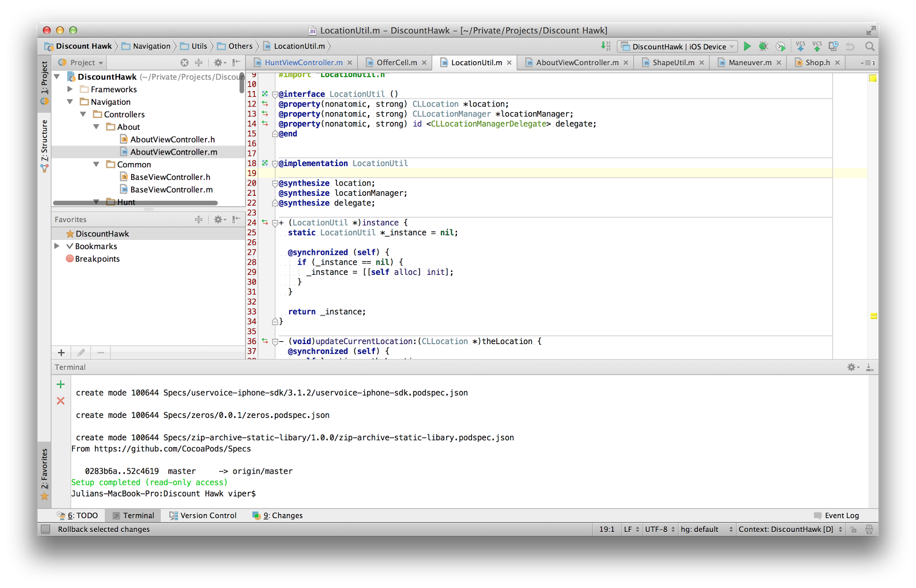Show local history clock icon in toolbar
The height and width of the screenshot is (588, 916).
tap(834, 46)
